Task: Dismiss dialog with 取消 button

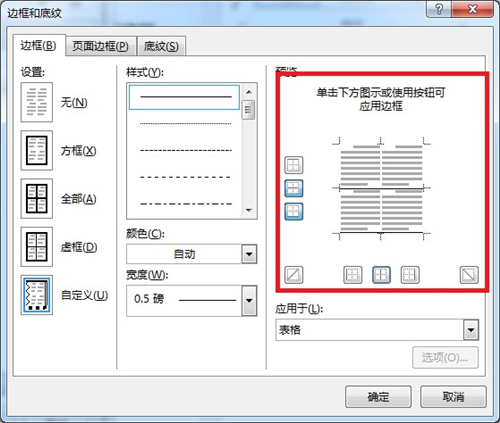Action: 453,397
